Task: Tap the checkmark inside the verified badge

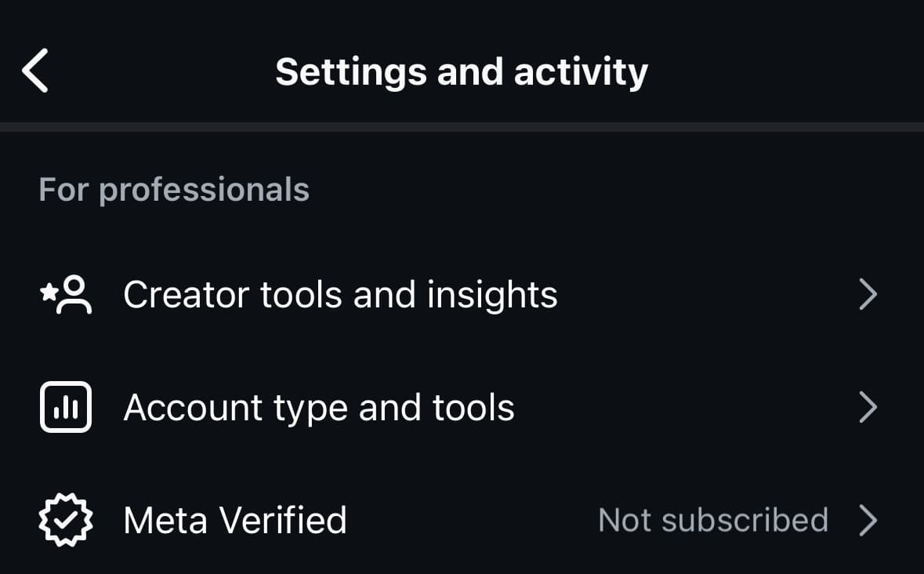Action: tap(66, 520)
